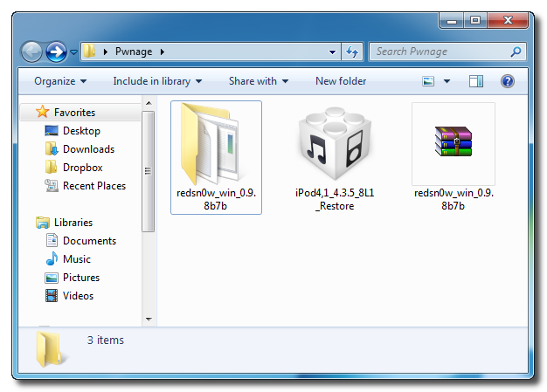Open Desktop in Favorites
Image resolution: width=547 pixels, height=392 pixels.
[x=81, y=131]
